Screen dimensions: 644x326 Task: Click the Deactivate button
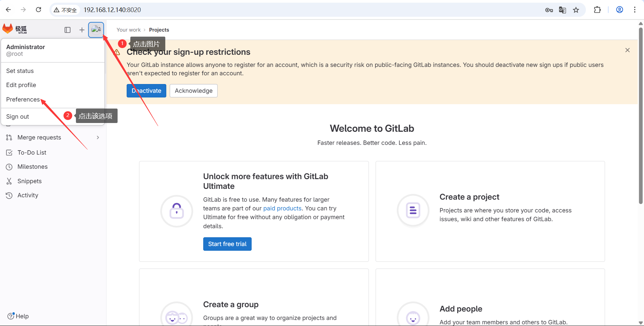point(146,91)
